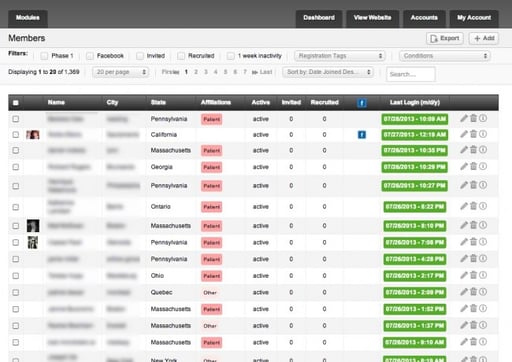Sort by the Facebook column header icon
Viewport: 512px width, 362px height.
pyautogui.click(x=362, y=103)
